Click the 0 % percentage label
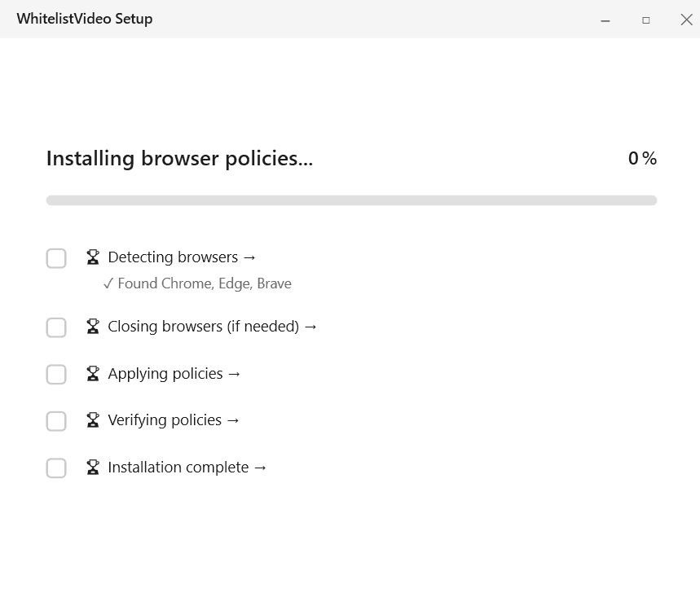 coord(643,158)
